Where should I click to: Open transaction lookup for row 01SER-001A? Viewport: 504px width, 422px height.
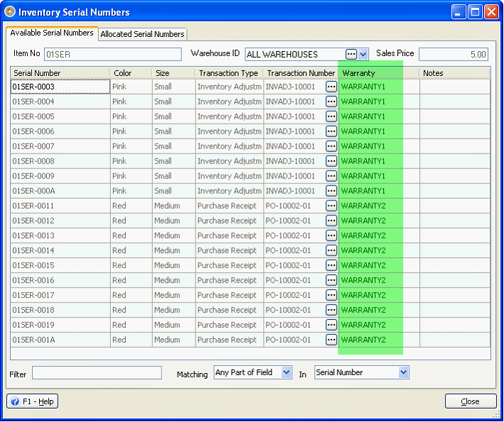(x=331, y=340)
